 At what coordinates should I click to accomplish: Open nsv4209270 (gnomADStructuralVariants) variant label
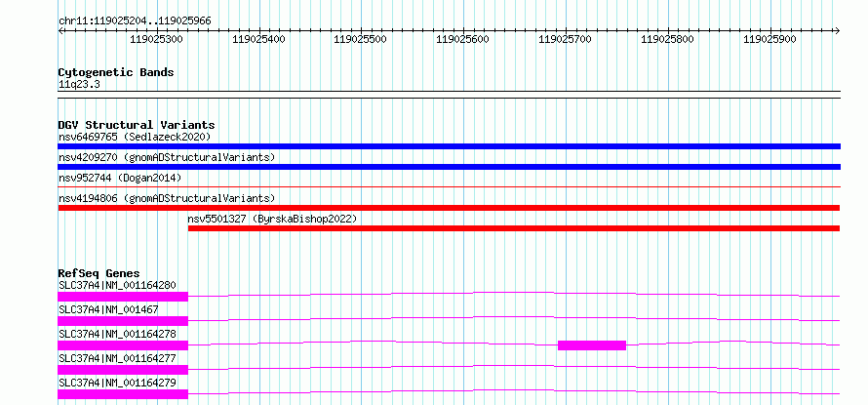167,157
